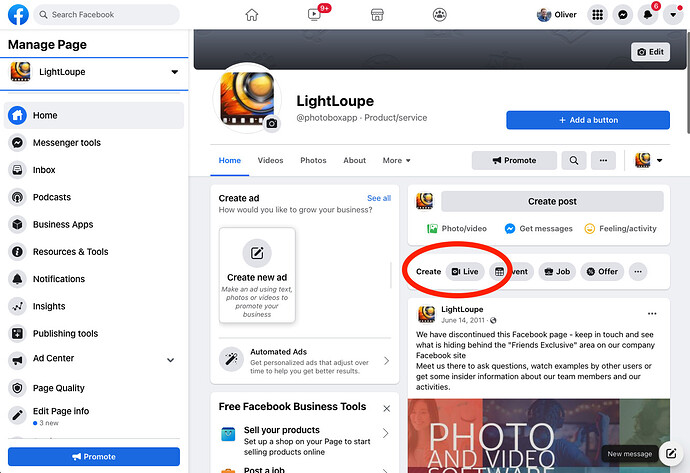Expand the LightLoupe page selector dropdown
The image size is (690, 473).
(x=175, y=72)
